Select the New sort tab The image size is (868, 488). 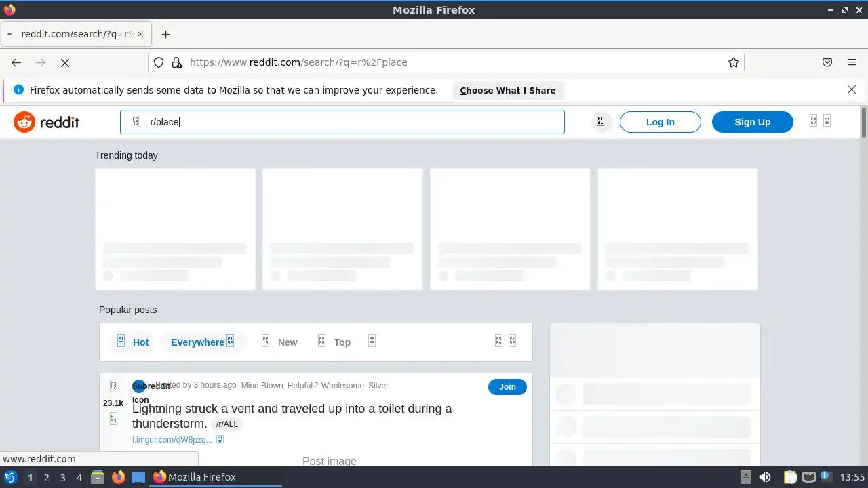click(x=279, y=342)
